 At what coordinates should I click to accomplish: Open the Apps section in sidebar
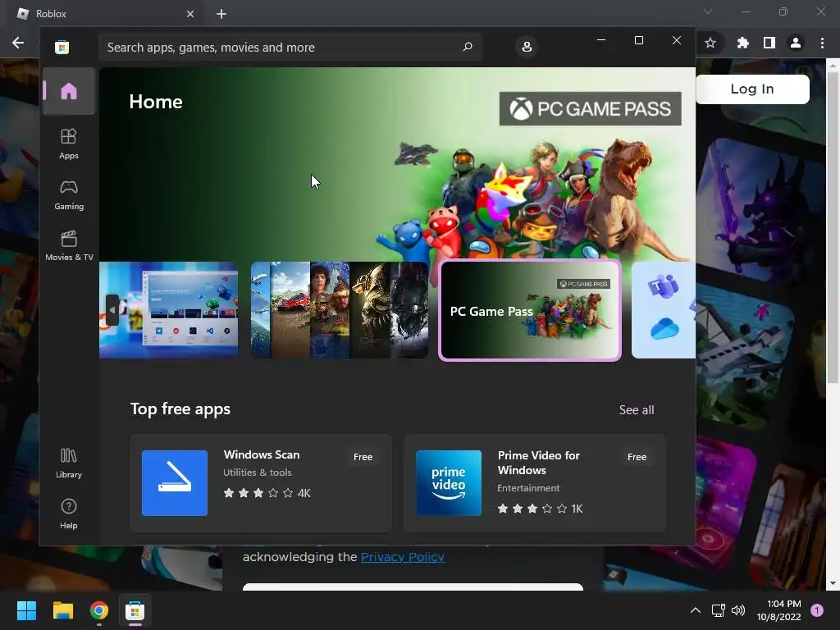[x=69, y=144]
